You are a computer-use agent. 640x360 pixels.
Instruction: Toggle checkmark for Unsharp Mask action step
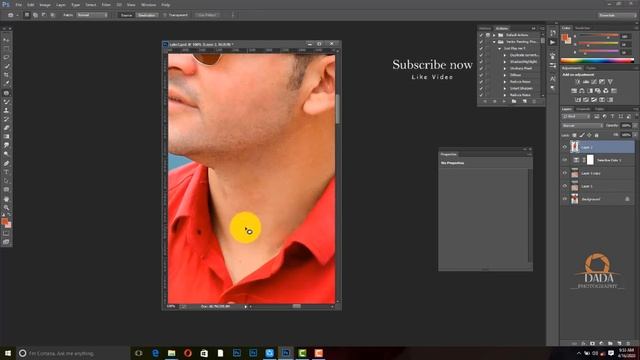tap(481, 69)
